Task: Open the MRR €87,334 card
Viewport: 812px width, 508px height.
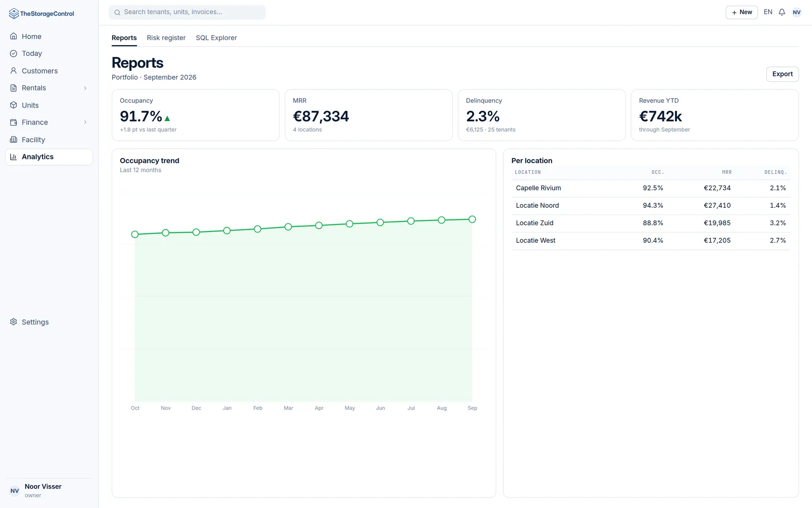Action: click(368, 115)
